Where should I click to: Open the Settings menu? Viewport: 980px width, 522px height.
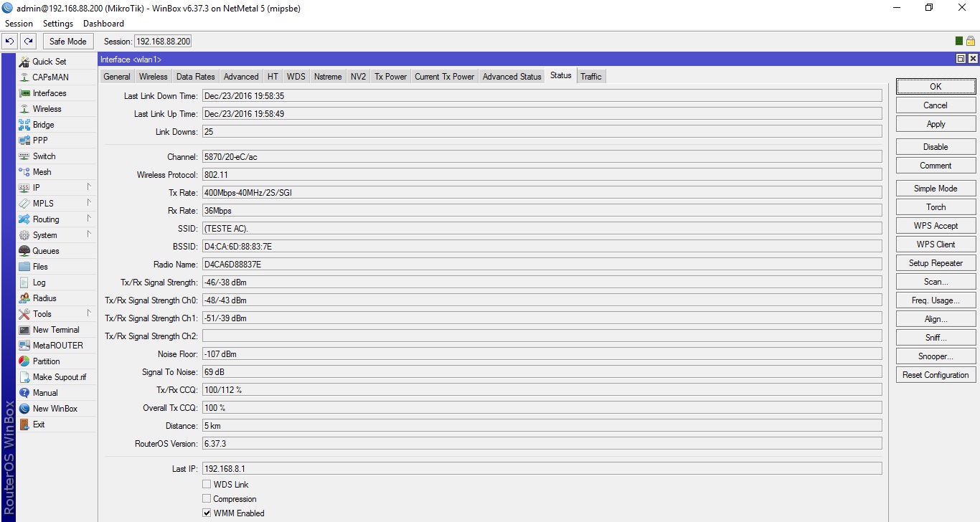(x=58, y=24)
